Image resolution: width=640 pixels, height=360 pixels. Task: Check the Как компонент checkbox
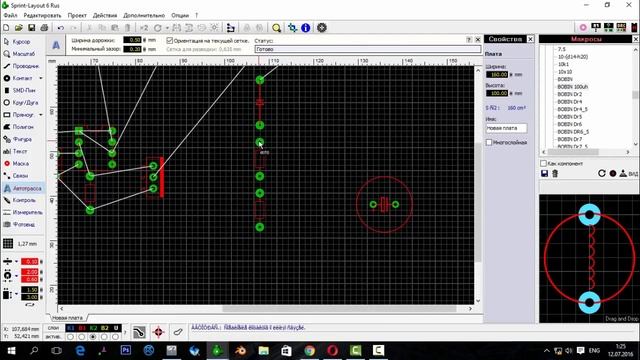(x=543, y=163)
